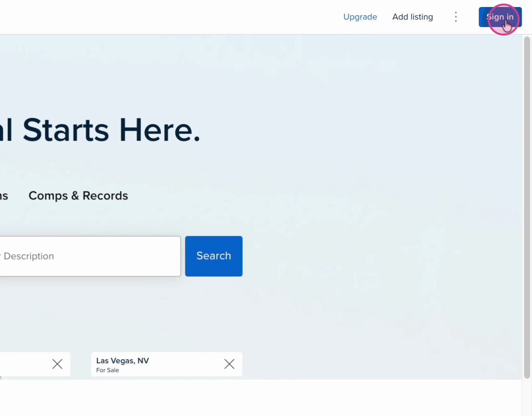Click the scrollbar track below the thumb
The height and width of the screenshot is (416, 532).
point(527,397)
